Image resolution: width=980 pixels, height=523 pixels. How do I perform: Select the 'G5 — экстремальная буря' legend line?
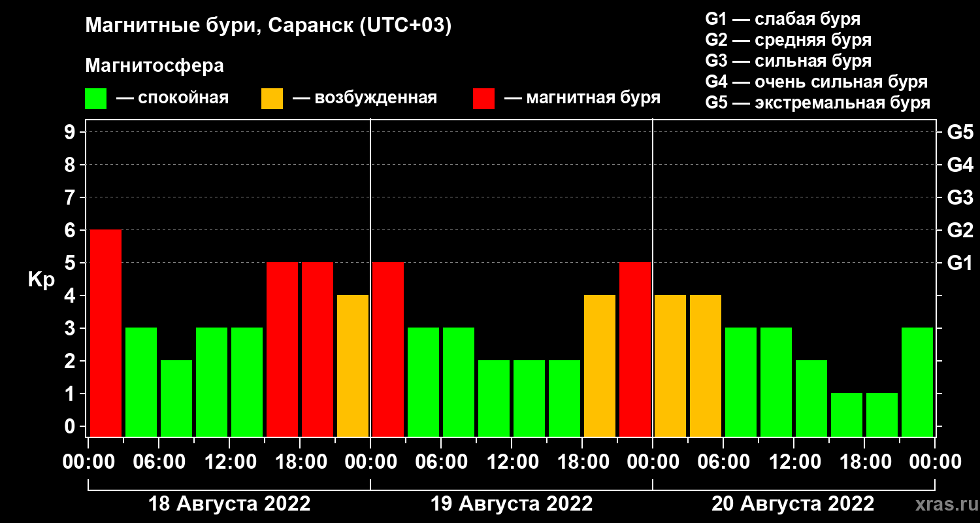(818, 103)
